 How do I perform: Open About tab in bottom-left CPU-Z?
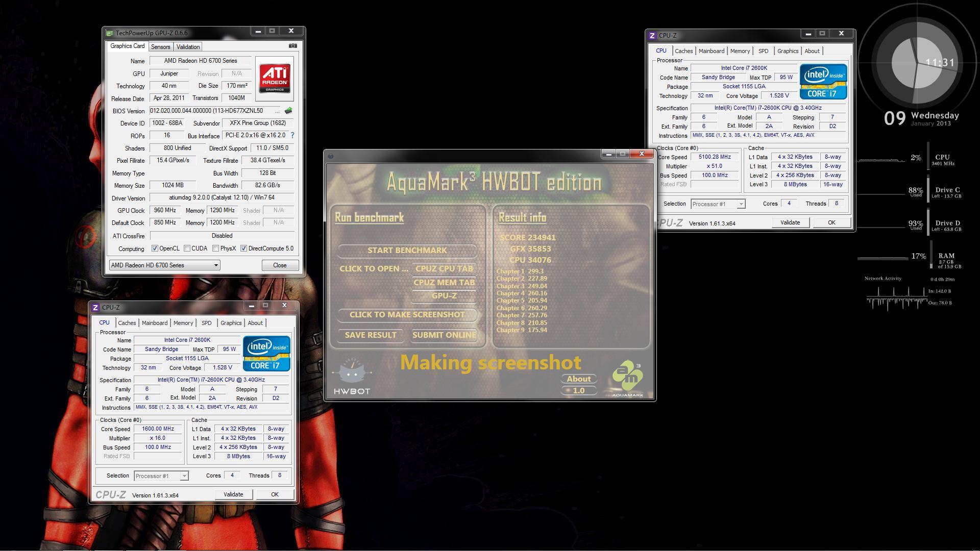(255, 323)
